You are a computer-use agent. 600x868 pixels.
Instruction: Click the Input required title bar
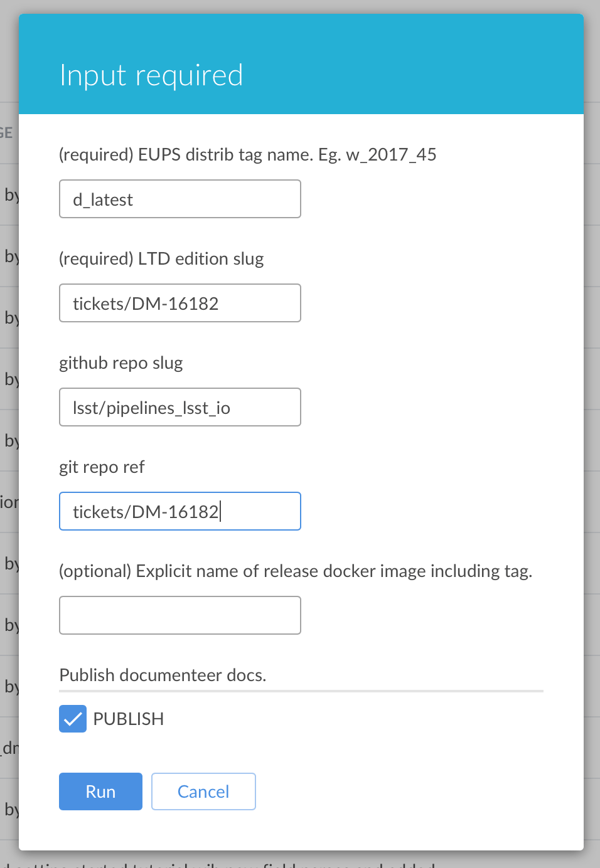pyautogui.click(x=151, y=75)
